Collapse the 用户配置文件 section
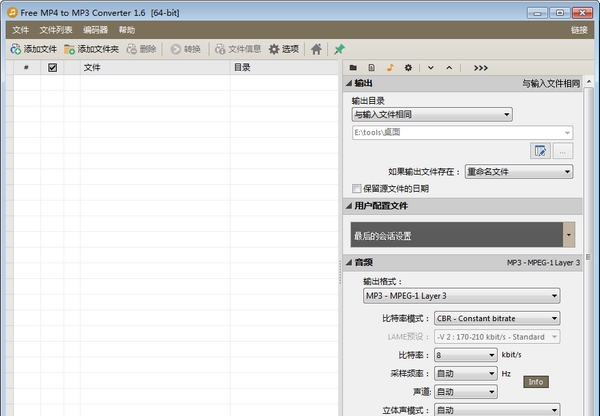600x416 pixels. coord(349,206)
